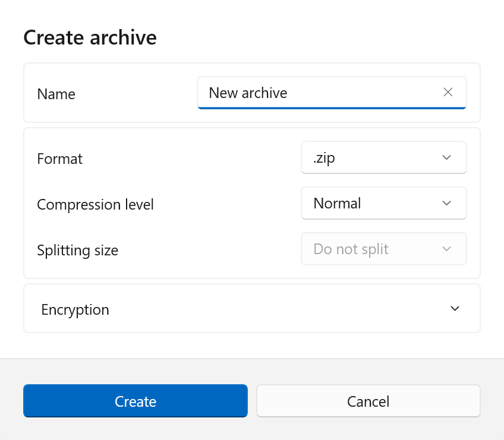Click the chevron on the Format dropdown
504x440 pixels.
[446, 157]
